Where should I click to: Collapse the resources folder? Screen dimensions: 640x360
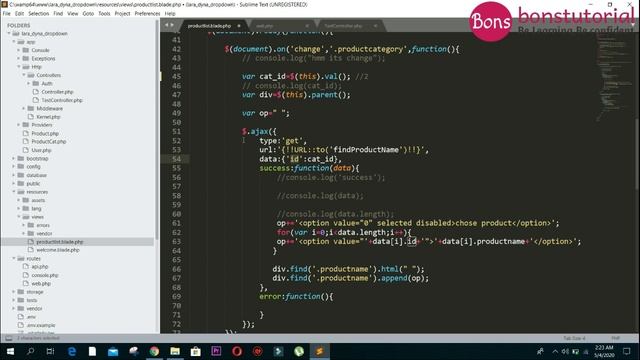coord(14,191)
